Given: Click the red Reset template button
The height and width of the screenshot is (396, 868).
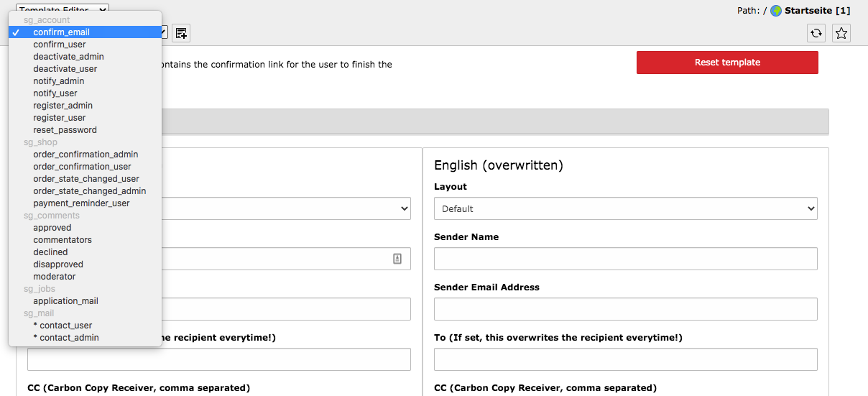Looking at the screenshot, I should point(727,63).
